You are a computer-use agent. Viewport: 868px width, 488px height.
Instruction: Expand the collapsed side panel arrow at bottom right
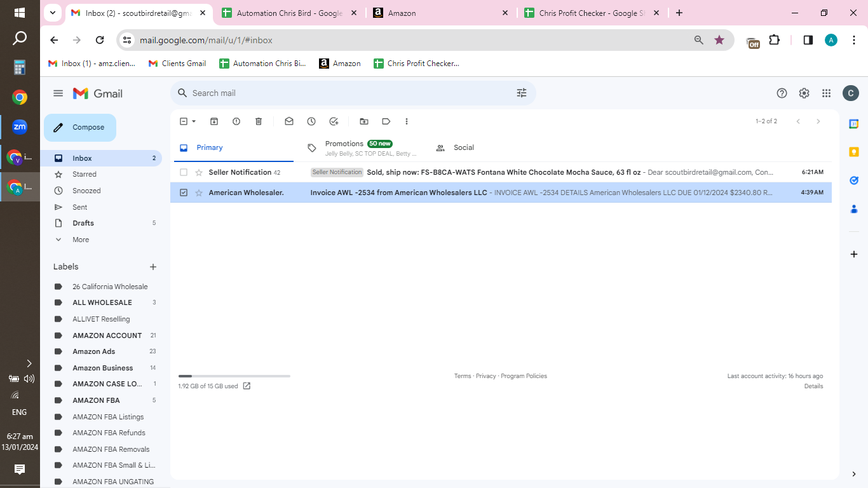point(854,474)
